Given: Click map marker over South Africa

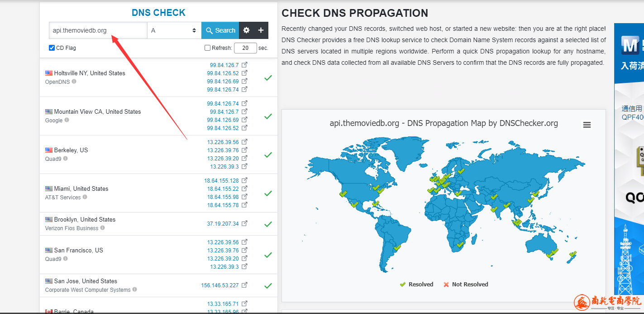Looking at the screenshot, I should tap(460, 245).
